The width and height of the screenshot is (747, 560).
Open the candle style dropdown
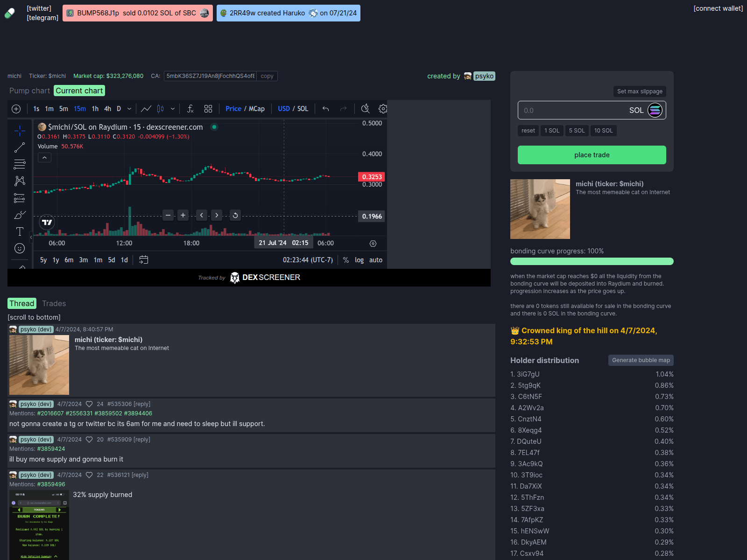[x=173, y=109]
